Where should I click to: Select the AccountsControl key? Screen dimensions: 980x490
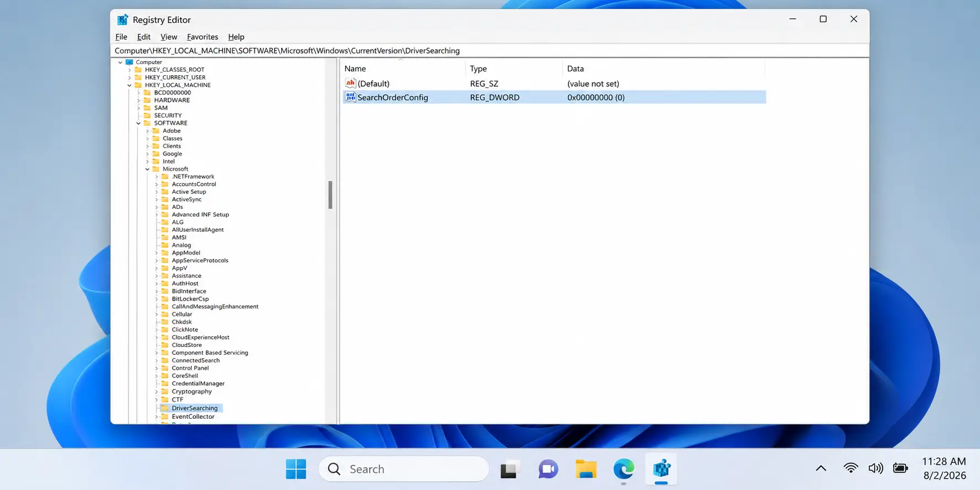click(194, 185)
